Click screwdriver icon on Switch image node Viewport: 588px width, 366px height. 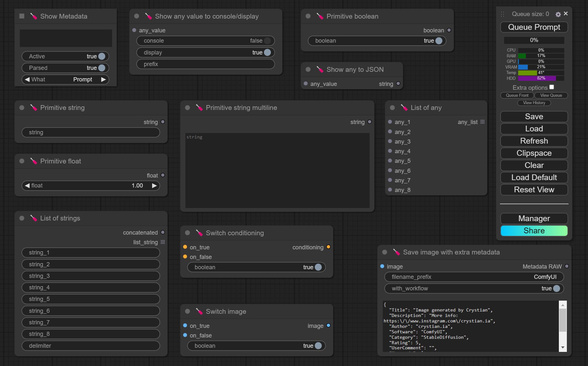tap(199, 312)
